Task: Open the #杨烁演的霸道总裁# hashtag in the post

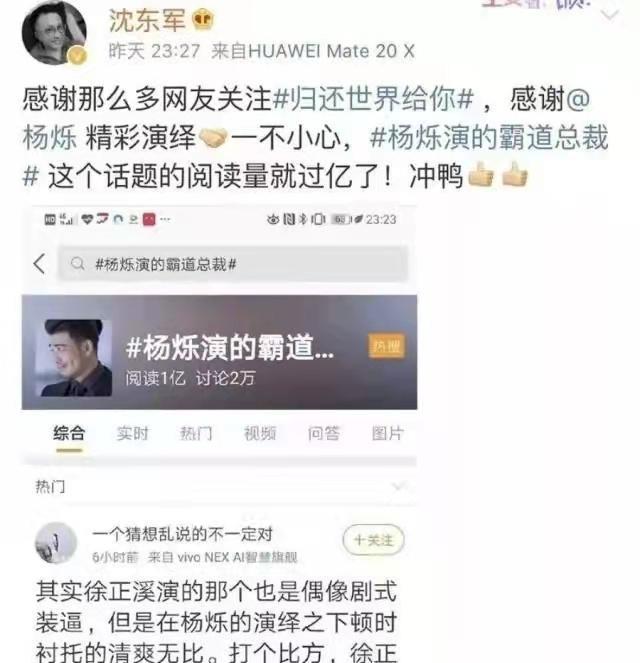Action: pyautogui.click(x=315, y=156)
